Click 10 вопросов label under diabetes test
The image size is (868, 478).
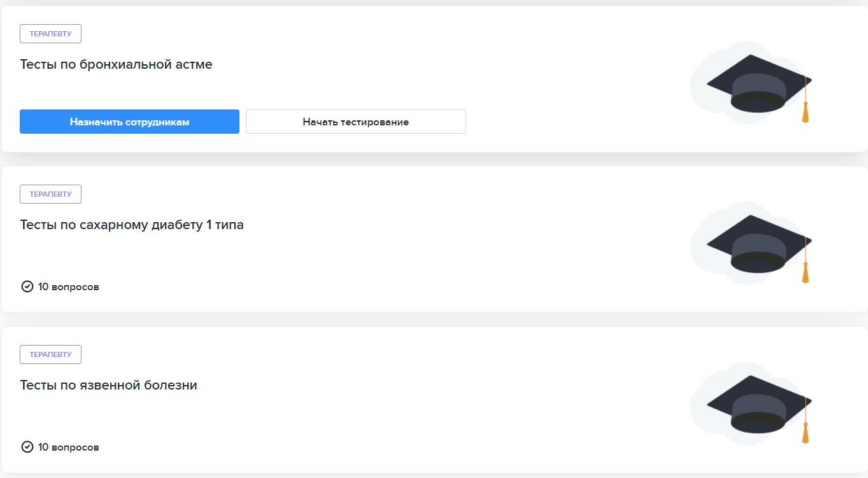(x=68, y=287)
